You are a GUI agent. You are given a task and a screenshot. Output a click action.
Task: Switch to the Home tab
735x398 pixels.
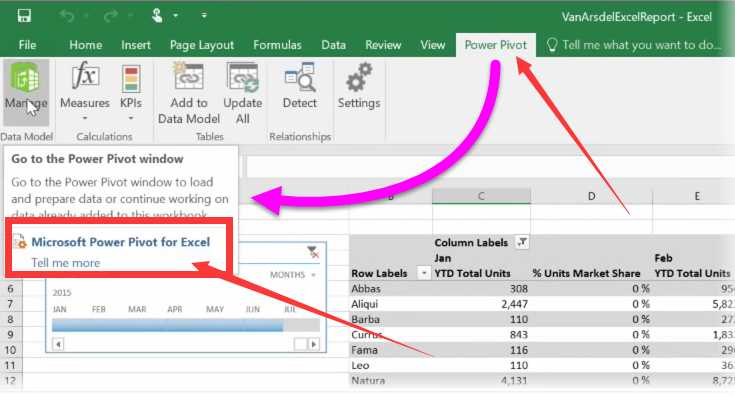click(85, 45)
